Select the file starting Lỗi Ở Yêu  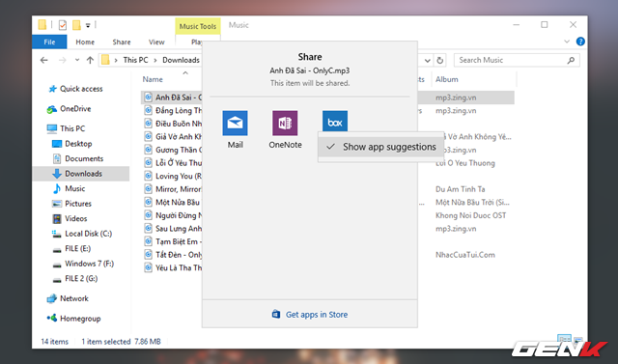(173, 163)
